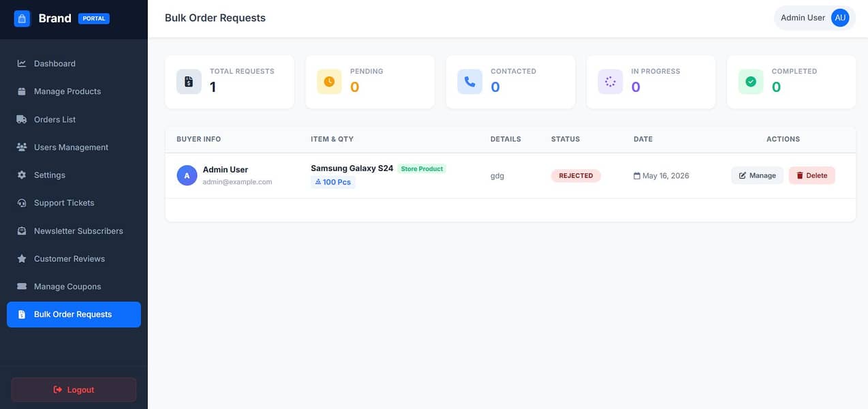868x409 pixels.
Task: Click the Admin User name in header
Action: click(x=803, y=18)
